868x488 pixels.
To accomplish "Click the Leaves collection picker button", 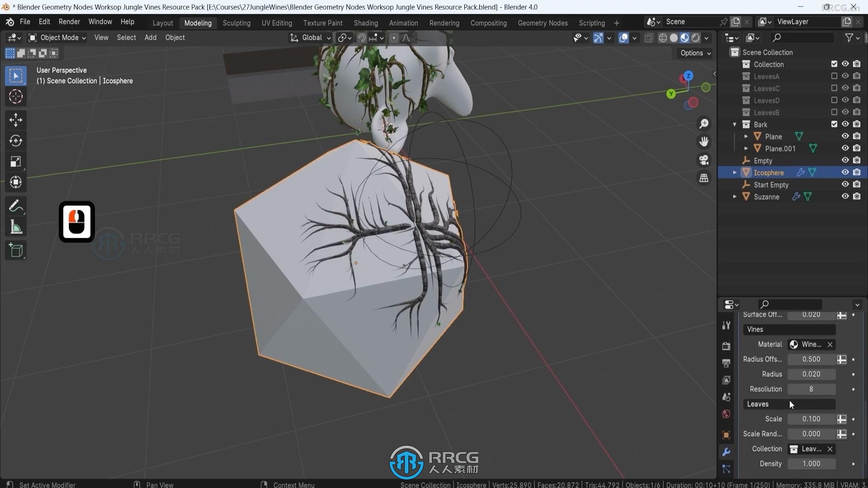I will pyautogui.click(x=793, y=449).
